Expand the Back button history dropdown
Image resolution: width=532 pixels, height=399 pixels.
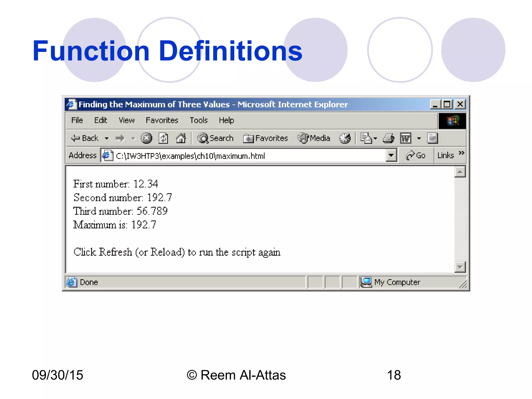(x=107, y=138)
